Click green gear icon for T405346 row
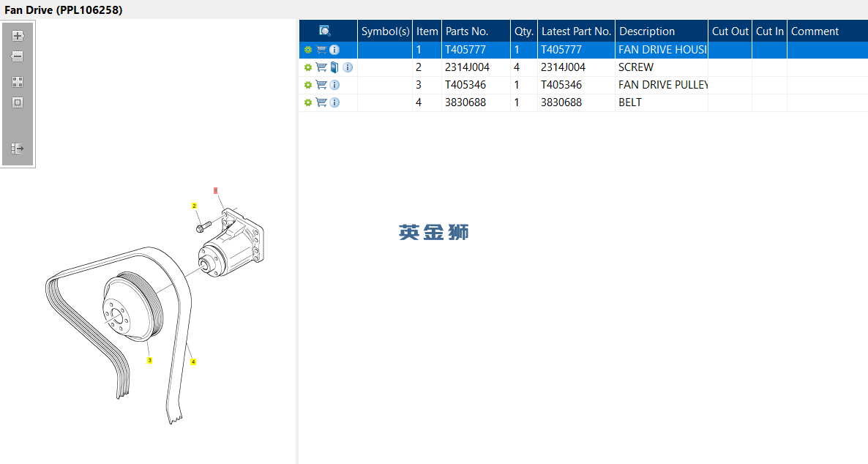868x464 pixels. click(308, 86)
